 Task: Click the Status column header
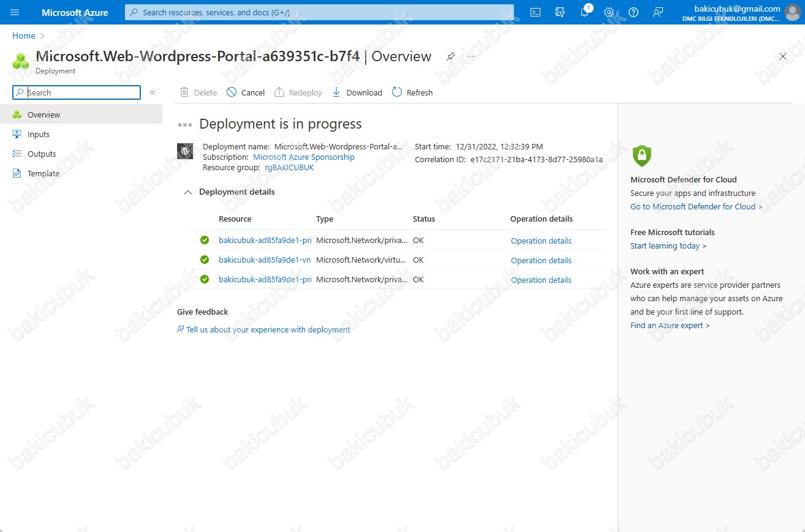pos(424,219)
